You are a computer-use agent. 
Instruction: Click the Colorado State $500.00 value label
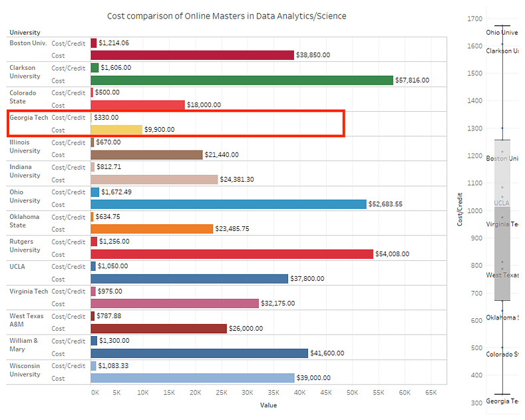pyautogui.click(x=107, y=93)
